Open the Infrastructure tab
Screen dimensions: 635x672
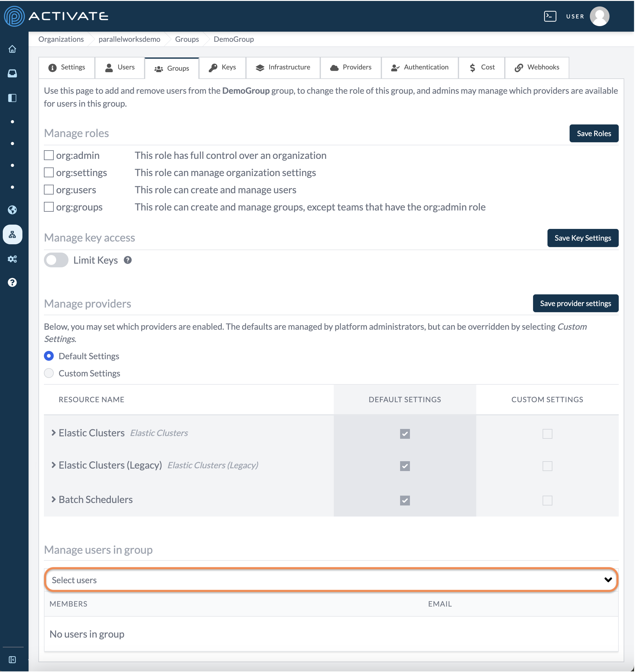click(x=283, y=68)
